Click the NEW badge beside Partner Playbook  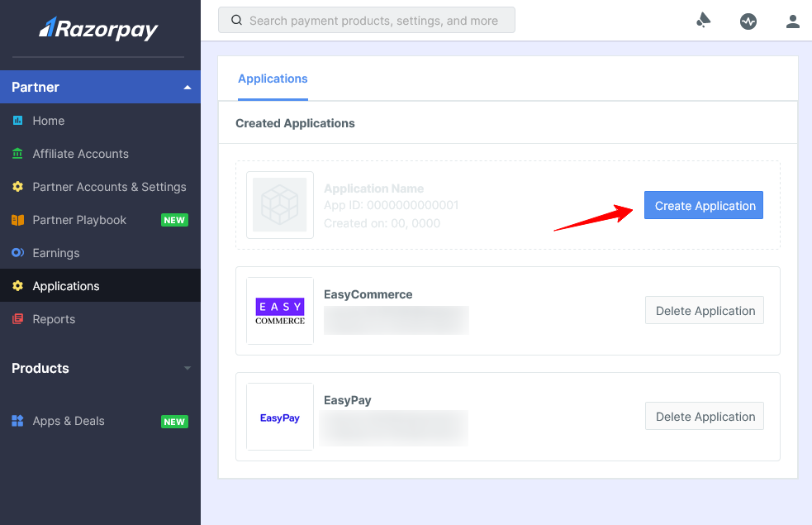click(x=174, y=220)
